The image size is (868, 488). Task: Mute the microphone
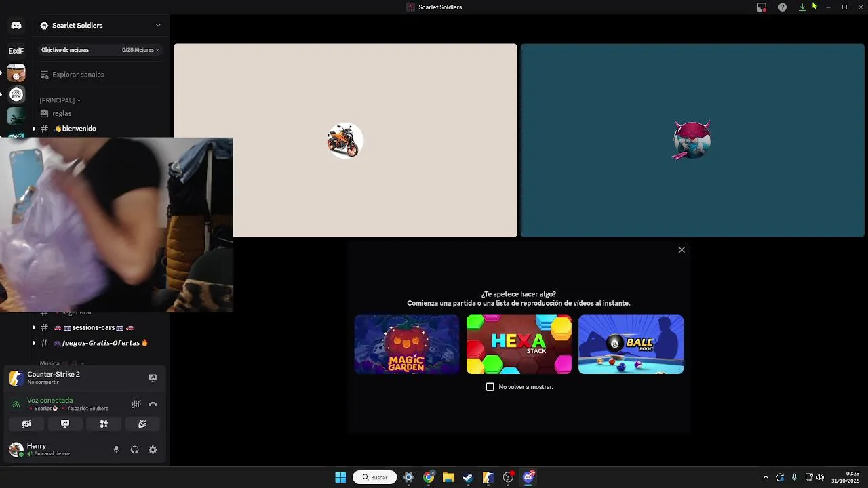point(117,449)
